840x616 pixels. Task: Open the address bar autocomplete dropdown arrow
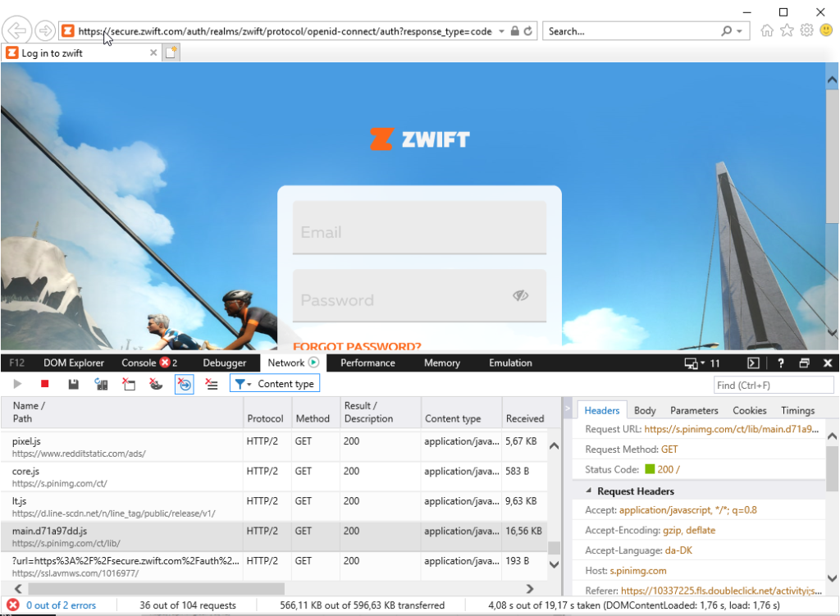[x=501, y=31]
